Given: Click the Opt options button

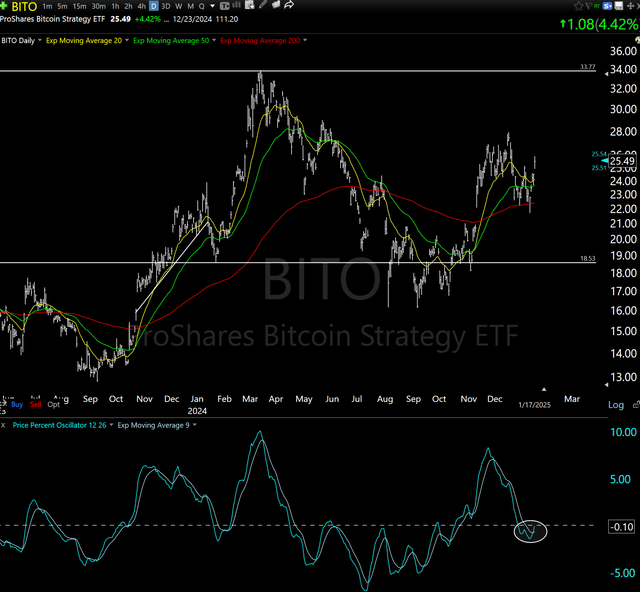Looking at the screenshot, I should [x=53, y=404].
